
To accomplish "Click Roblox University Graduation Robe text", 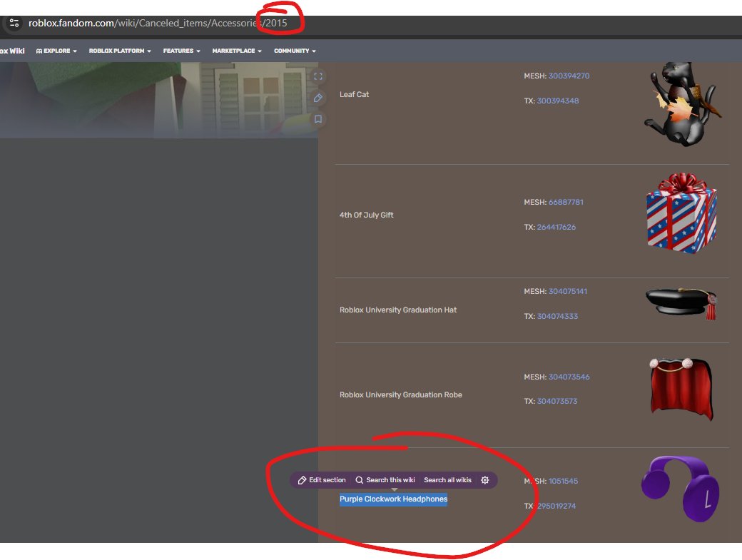I will point(401,394).
